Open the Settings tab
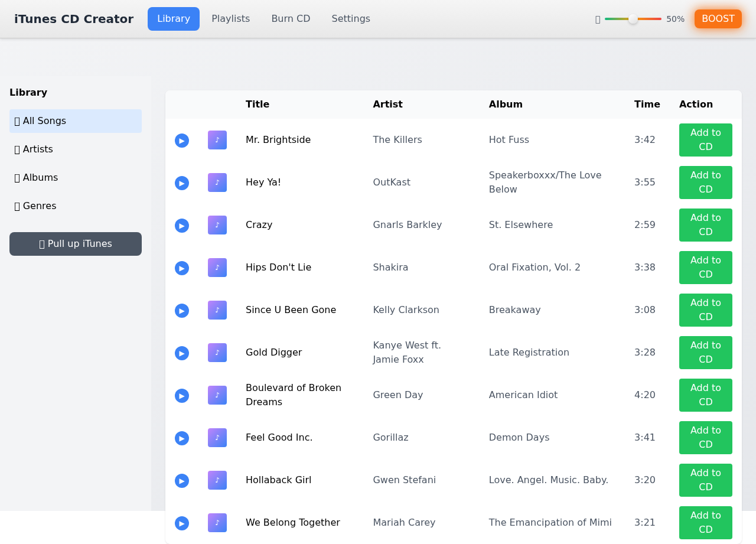The height and width of the screenshot is (544, 756). [350, 18]
